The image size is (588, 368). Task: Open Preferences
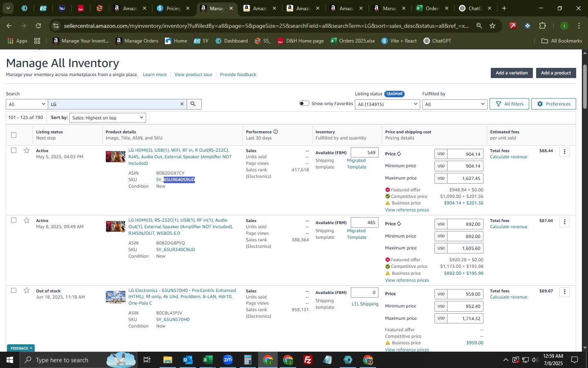[x=554, y=104]
